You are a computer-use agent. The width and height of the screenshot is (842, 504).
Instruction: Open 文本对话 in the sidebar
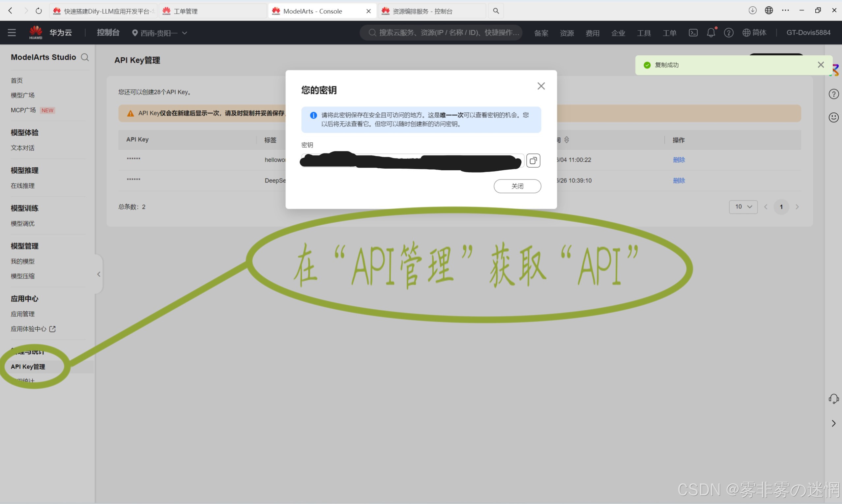22,148
